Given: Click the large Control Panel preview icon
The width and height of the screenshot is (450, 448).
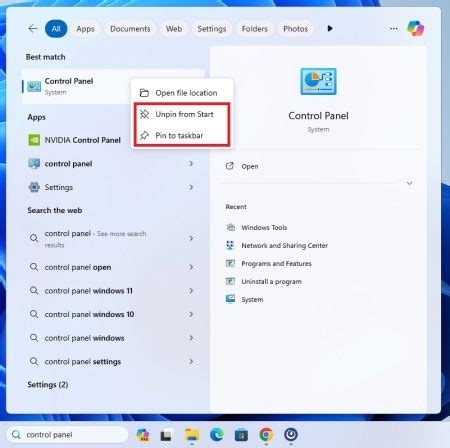Looking at the screenshot, I should click(318, 82).
